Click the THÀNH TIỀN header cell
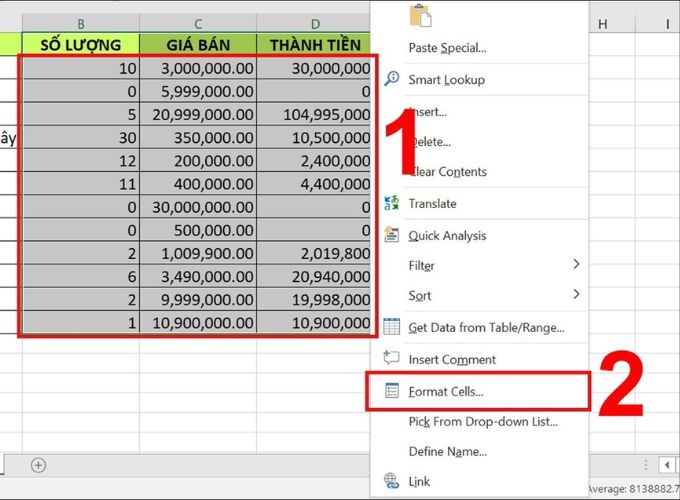Image resolution: width=680 pixels, height=500 pixels. point(314,45)
